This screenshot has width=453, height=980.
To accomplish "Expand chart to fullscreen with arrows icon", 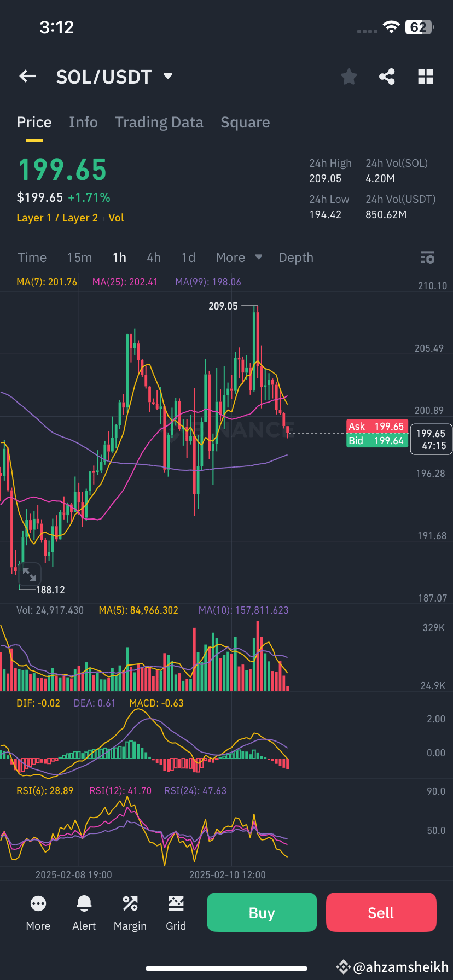I will (x=30, y=575).
